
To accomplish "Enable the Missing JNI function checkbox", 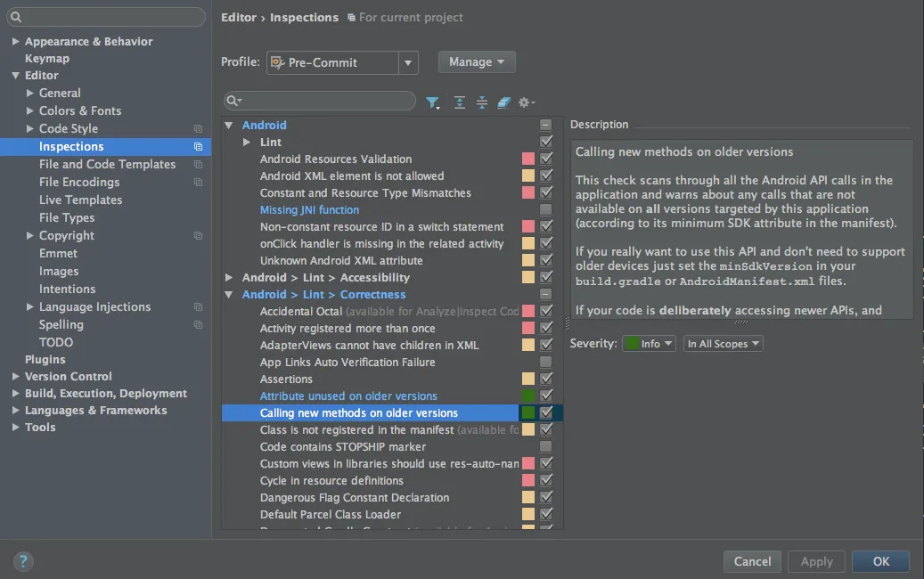I will click(x=546, y=209).
